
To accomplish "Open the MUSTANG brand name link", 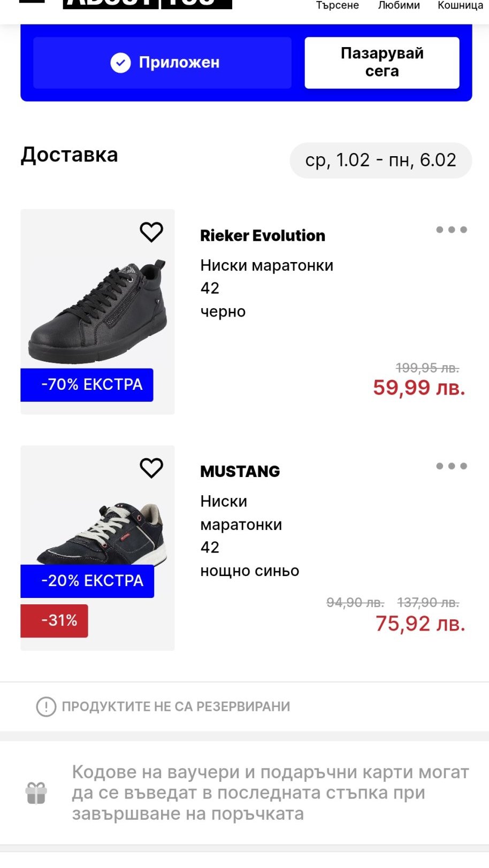I will pos(240,471).
